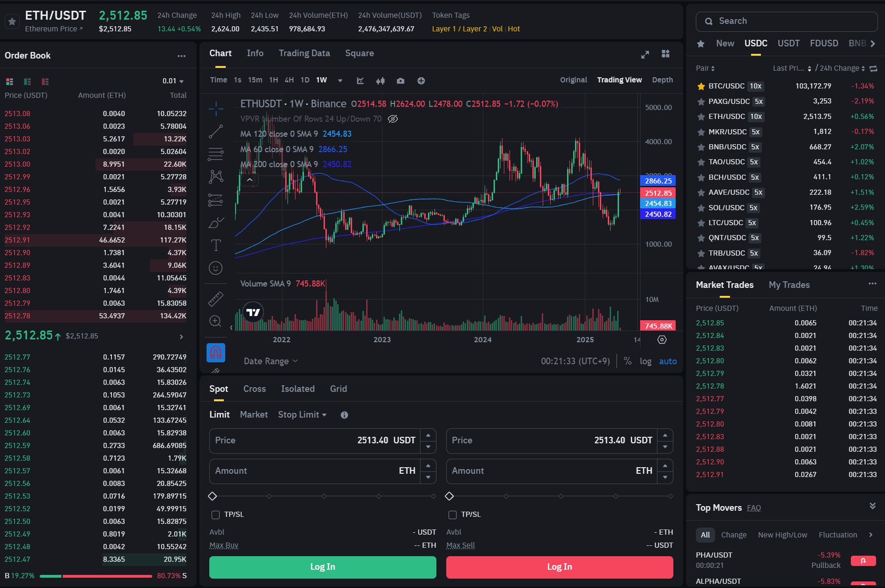Select the brush drawing tool
Viewport: 885px width, 588px height.
pos(216,223)
